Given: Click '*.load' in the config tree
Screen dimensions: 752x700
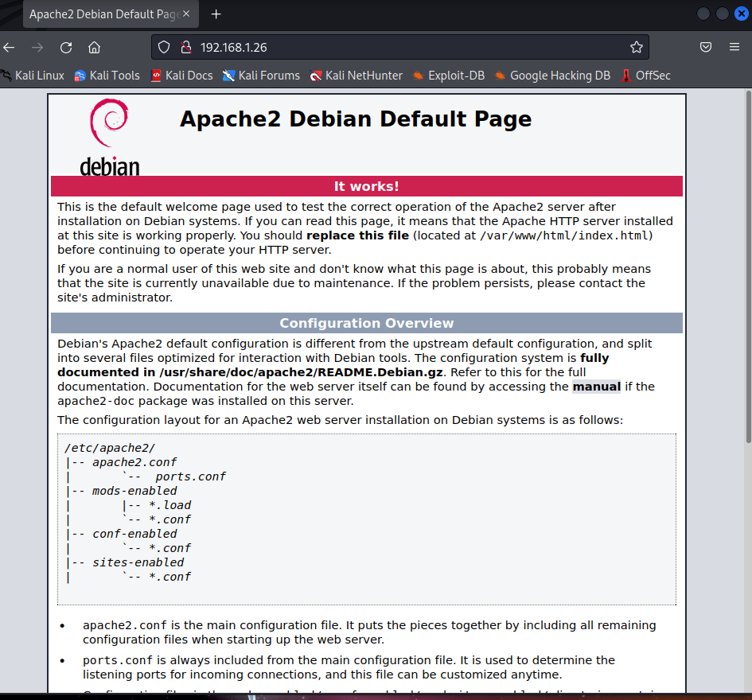Looking at the screenshot, I should [x=169, y=505].
